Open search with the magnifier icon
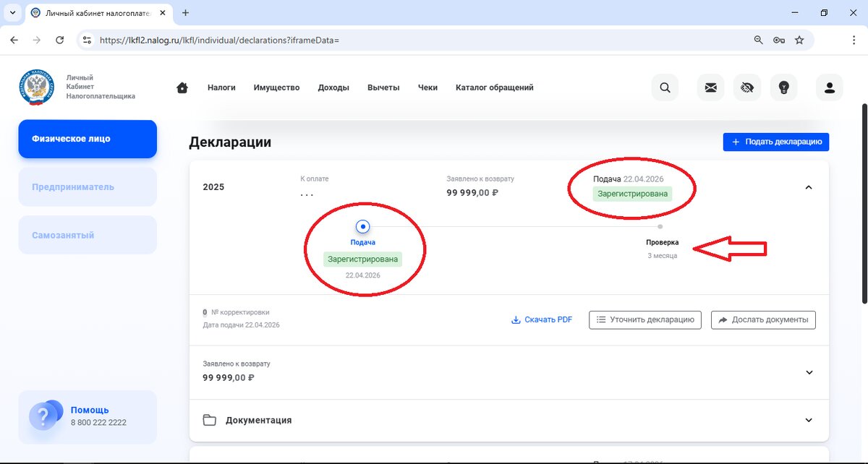 [665, 87]
